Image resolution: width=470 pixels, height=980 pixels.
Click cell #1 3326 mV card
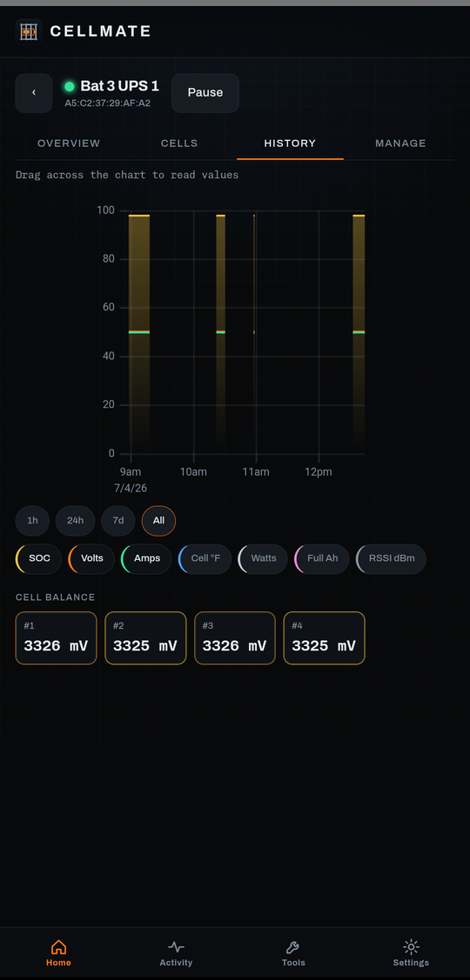point(57,637)
